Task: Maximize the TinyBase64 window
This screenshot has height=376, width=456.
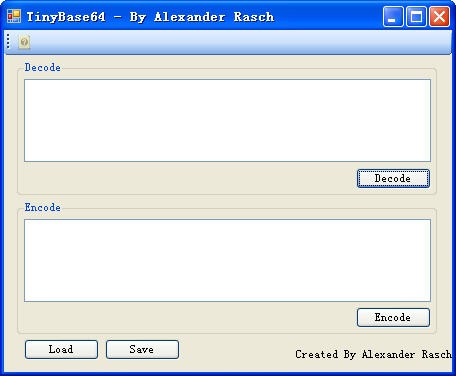Action: [x=416, y=16]
